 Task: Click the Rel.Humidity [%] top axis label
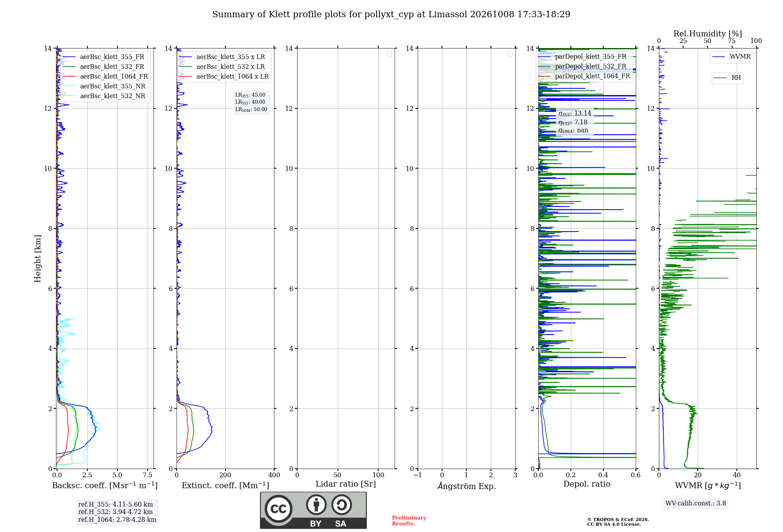tap(708, 34)
